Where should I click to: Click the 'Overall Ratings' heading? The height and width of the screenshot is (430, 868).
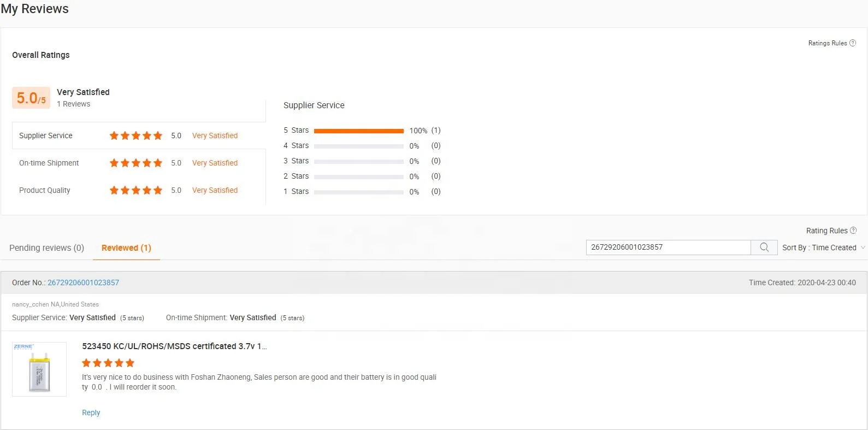pyautogui.click(x=41, y=55)
